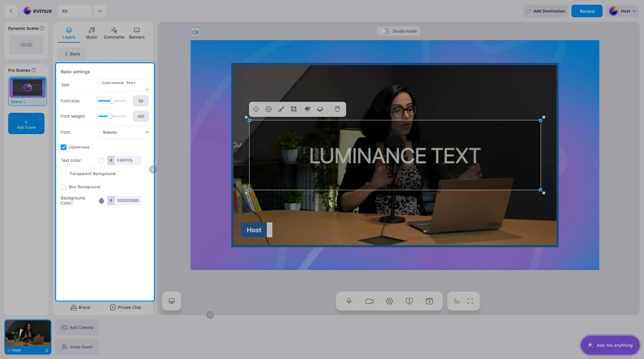The image size is (644, 359).
Task: Open the Host account menu
Action: click(x=622, y=11)
